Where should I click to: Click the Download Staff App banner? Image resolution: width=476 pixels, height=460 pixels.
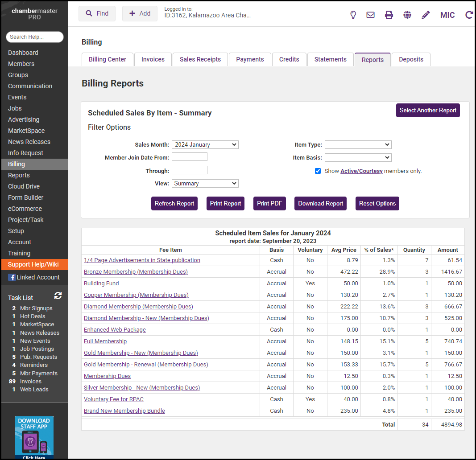pyautogui.click(x=34, y=437)
